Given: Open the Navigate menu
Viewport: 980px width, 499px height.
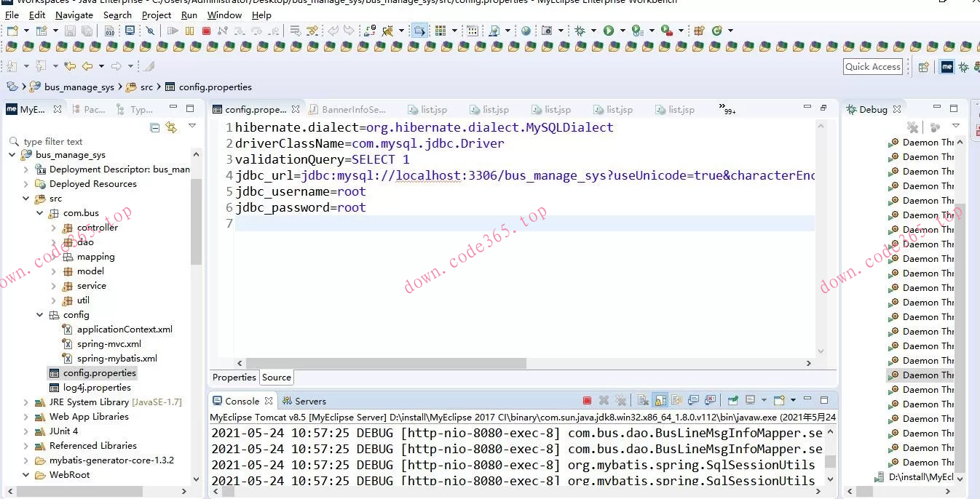Looking at the screenshot, I should point(74,15).
